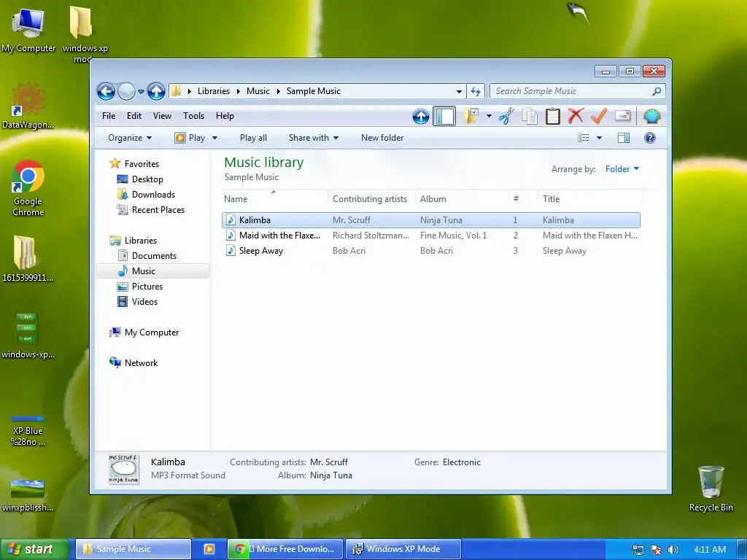The image size is (747, 560).
Task: Go up one folder using address-bar Up arrow
Action: click(x=156, y=91)
